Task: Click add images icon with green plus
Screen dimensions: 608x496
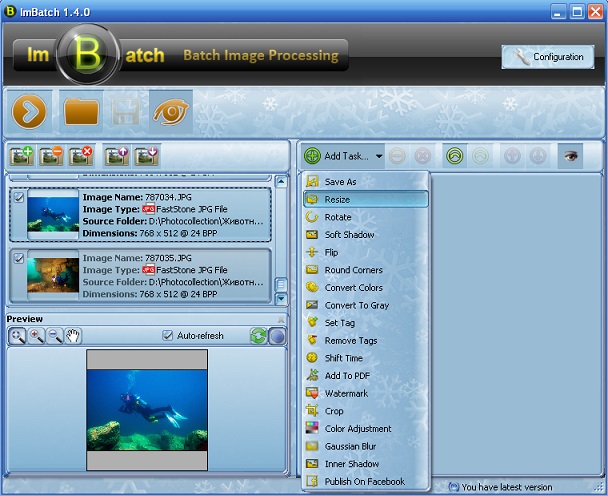Action: point(22,156)
